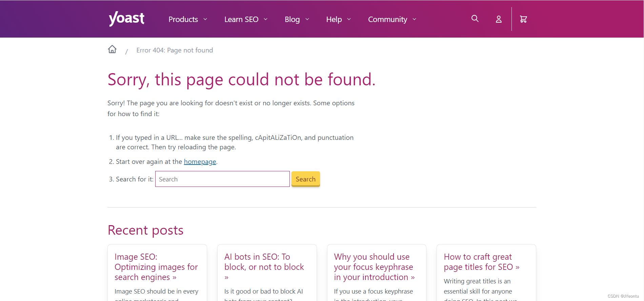
Task: Open the Products menu item
Action: point(183,19)
